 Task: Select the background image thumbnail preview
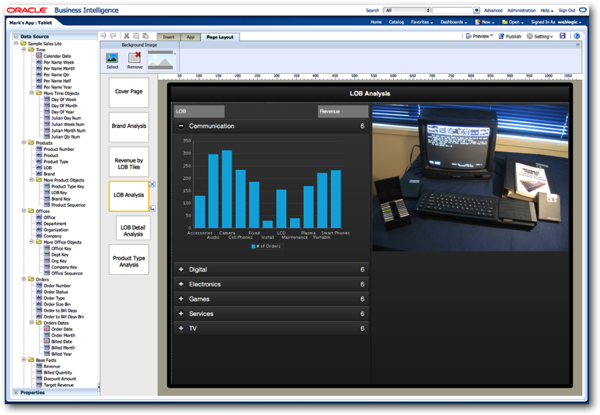[161, 60]
